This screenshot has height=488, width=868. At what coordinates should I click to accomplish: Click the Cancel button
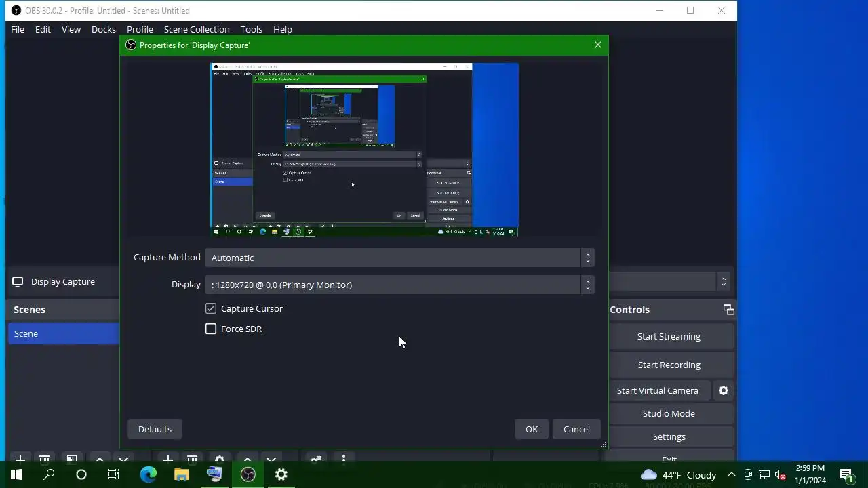[x=576, y=429]
